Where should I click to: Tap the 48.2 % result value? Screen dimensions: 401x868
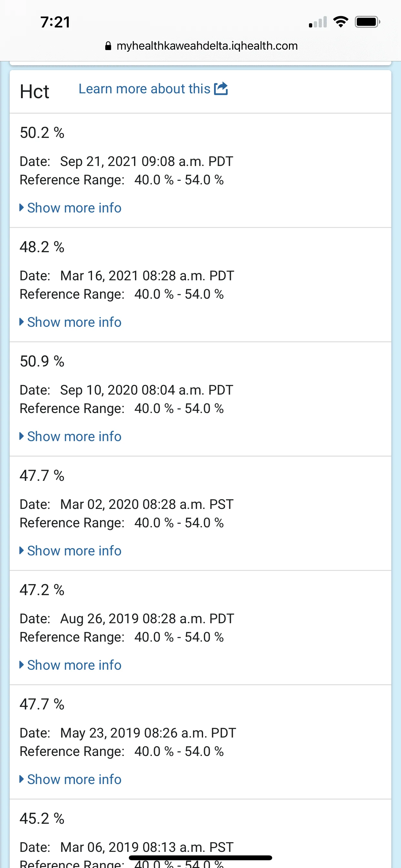42,247
